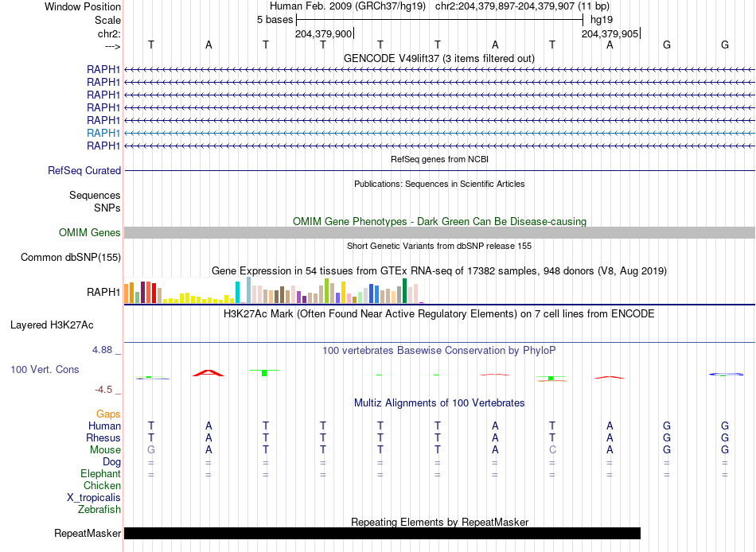Select the Elephant alignment row label

pos(100,474)
